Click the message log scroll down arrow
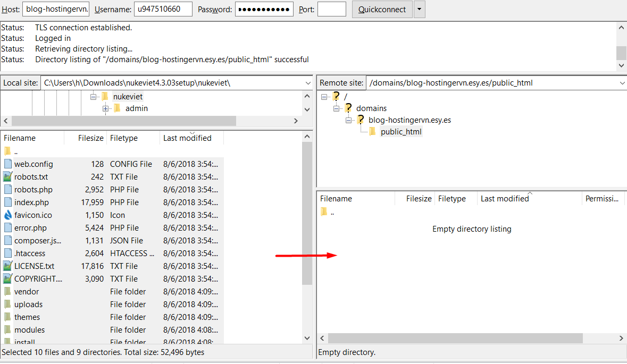 (621, 65)
